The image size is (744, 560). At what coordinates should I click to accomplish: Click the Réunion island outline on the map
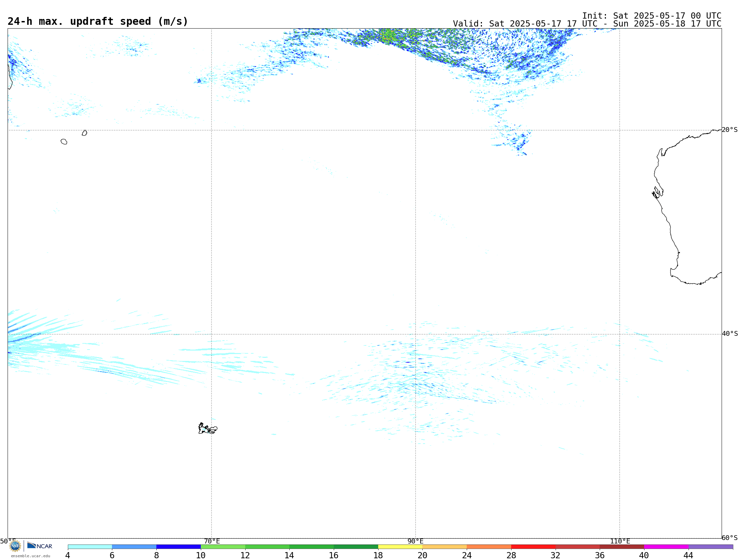(64, 142)
